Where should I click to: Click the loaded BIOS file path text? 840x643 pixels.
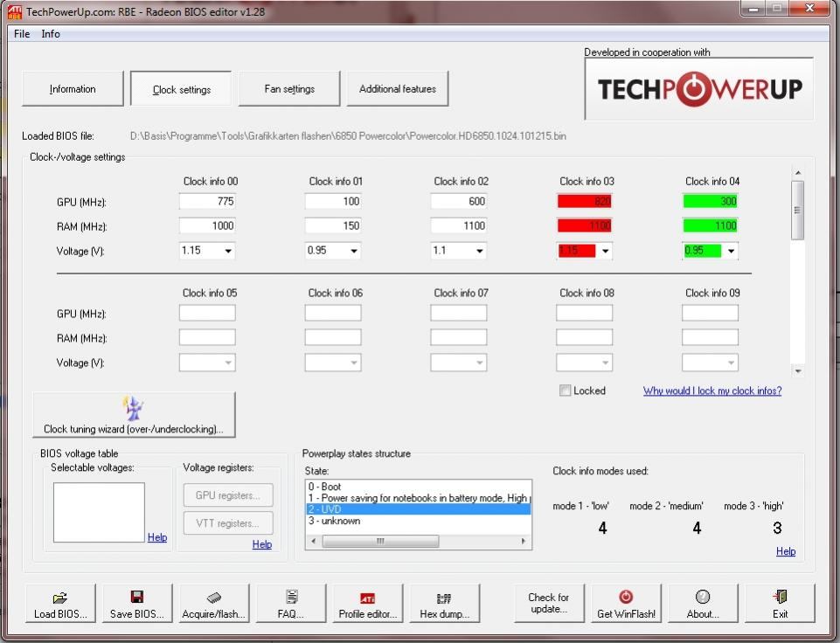point(348,136)
